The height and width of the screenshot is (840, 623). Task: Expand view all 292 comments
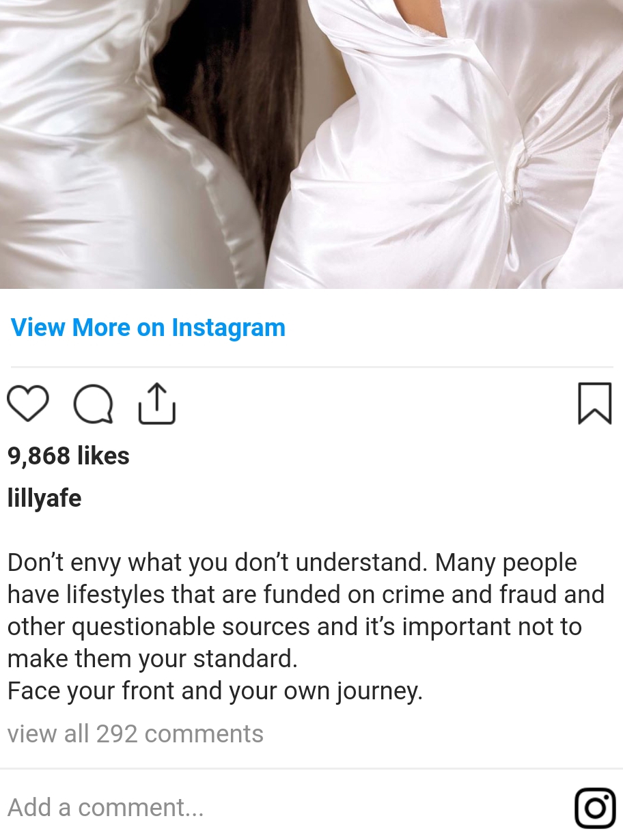click(x=135, y=734)
